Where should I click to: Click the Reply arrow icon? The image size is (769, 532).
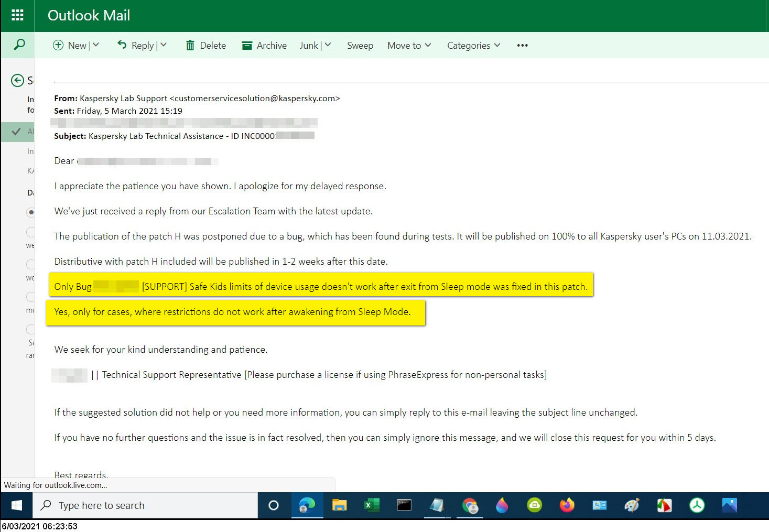(x=122, y=45)
